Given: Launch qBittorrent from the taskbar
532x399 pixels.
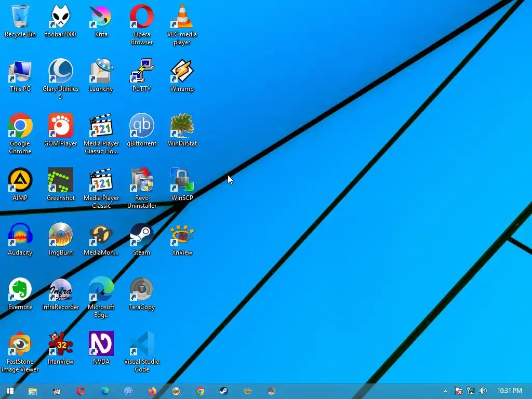Looking at the screenshot, I should 128,391.
